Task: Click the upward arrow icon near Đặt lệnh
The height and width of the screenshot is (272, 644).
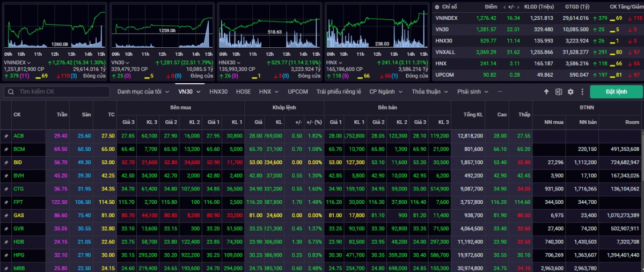Action: tap(546, 92)
